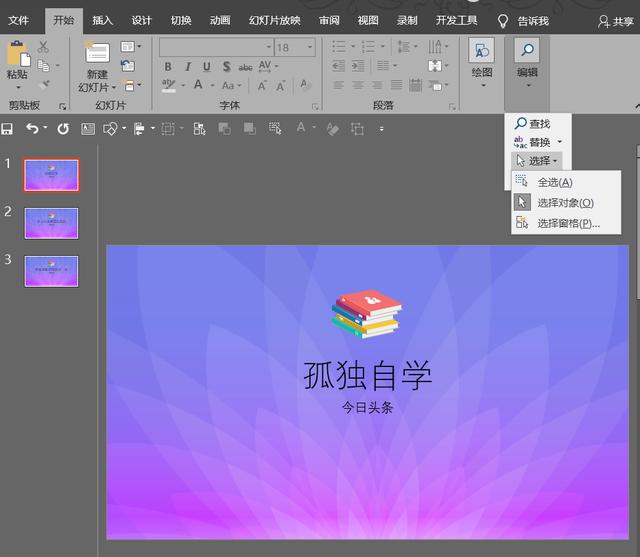The image size is (640, 557).
Task: Switch to the Design (设计) tab
Action: point(141,20)
